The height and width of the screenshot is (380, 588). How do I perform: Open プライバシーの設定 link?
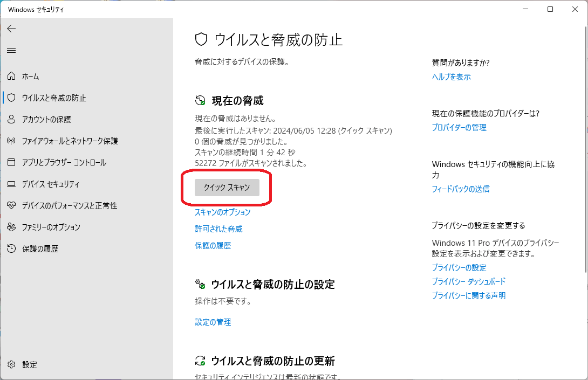459,267
